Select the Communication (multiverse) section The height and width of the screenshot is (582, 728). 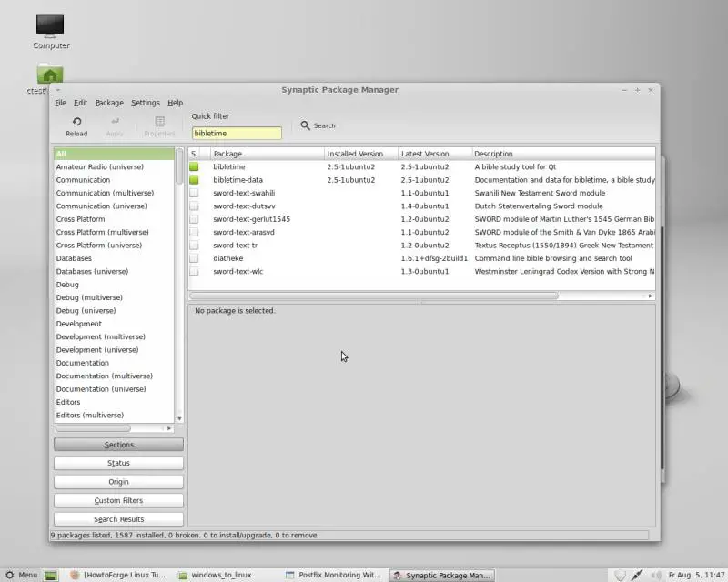(114, 193)
